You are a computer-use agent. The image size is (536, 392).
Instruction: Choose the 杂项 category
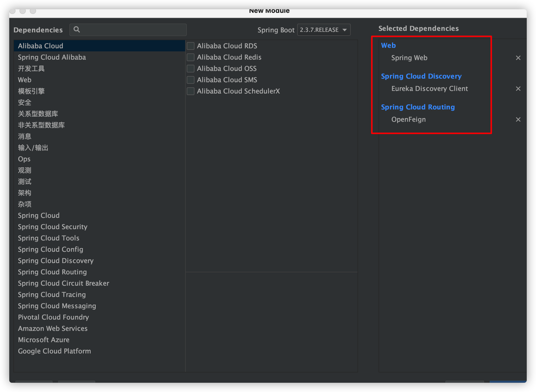[99, 204]
